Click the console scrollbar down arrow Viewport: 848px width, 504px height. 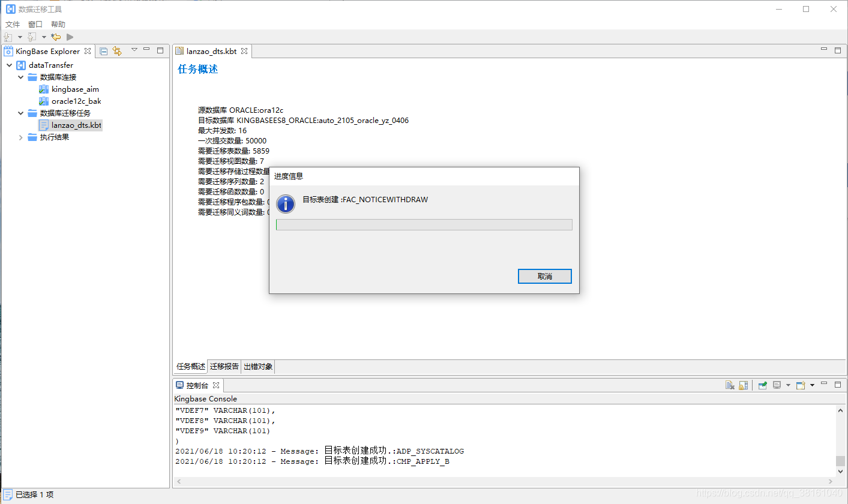tap(840, 472)
